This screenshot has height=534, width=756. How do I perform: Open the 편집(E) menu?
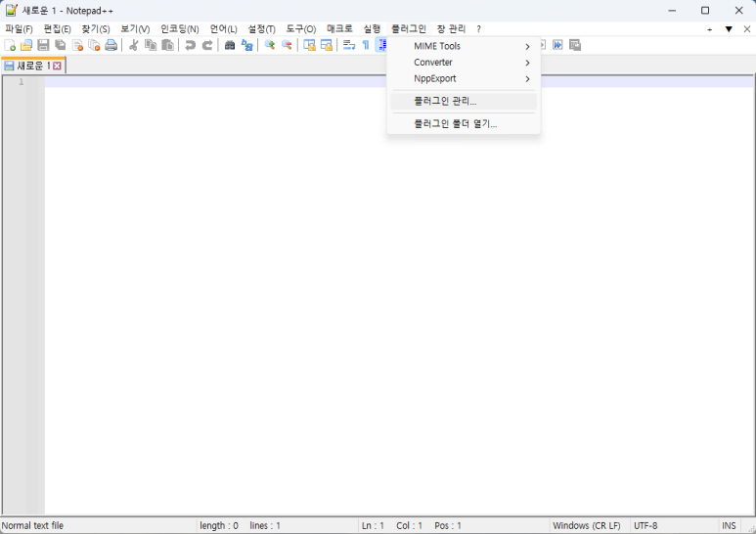[57, 29]
